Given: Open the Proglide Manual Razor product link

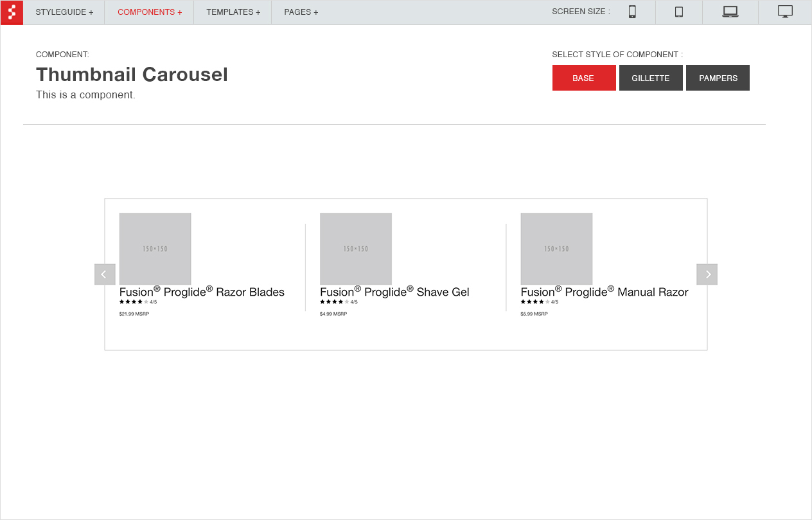Looking at the screenshot, I should [604, 292].
